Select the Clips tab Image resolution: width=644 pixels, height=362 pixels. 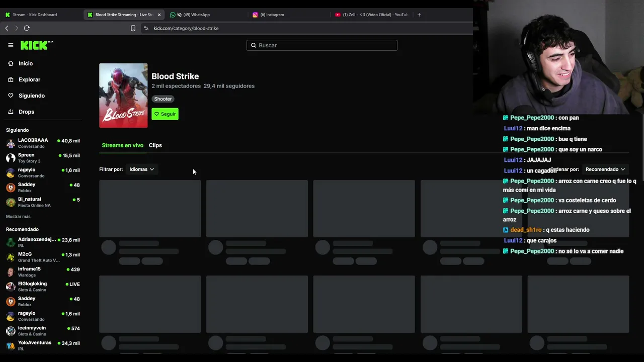pyautogui.click(x=155, y=145)
